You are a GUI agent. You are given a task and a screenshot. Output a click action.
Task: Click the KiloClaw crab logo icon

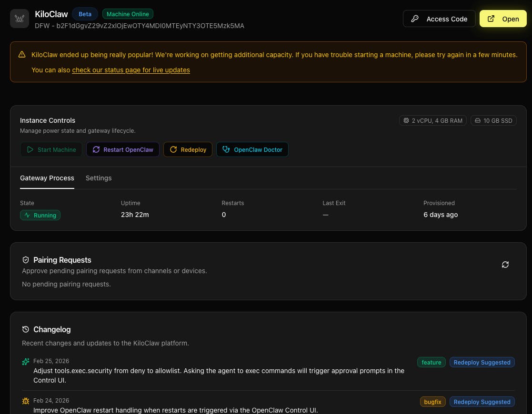pyautogui.click(x=20, y=19)
